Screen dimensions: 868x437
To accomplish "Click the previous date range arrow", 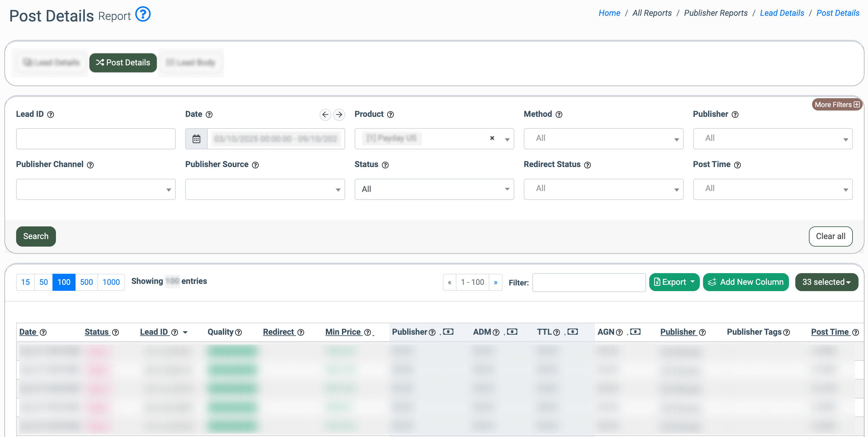I will 325,115.
